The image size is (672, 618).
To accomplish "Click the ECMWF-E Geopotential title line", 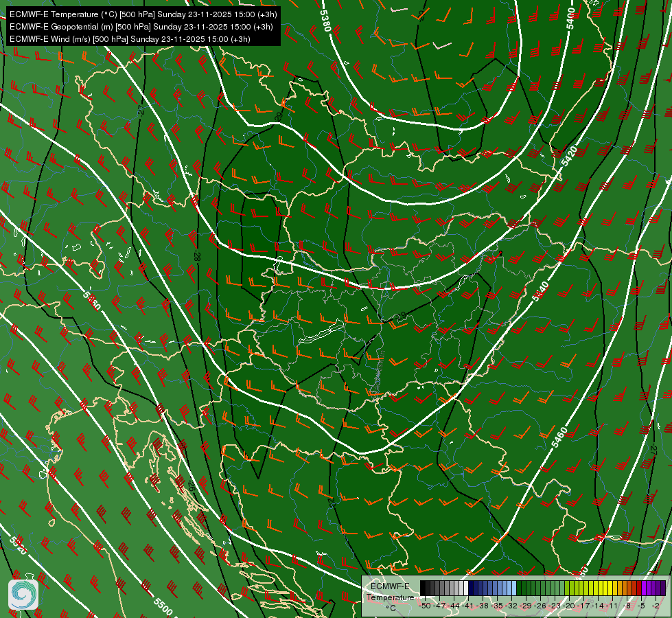I will (x=141, y=27).
